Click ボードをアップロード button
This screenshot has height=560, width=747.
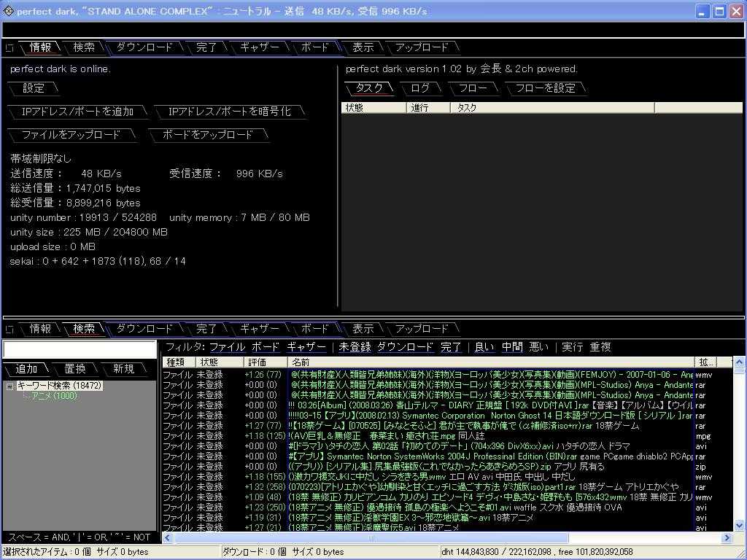(208, 135)
